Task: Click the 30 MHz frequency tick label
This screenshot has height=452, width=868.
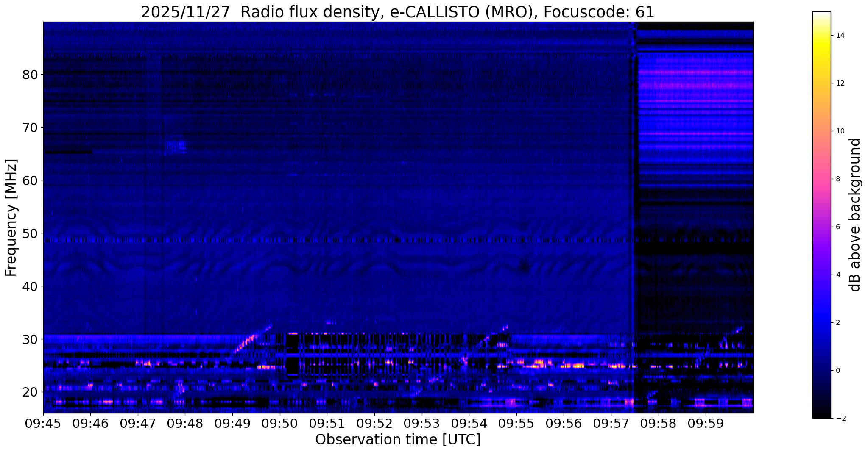Action: [30, 339]
